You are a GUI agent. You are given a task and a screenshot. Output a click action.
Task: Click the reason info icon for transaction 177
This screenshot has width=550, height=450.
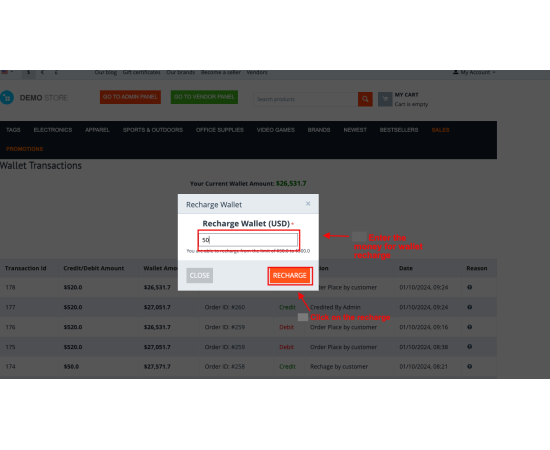coord(470,307)
